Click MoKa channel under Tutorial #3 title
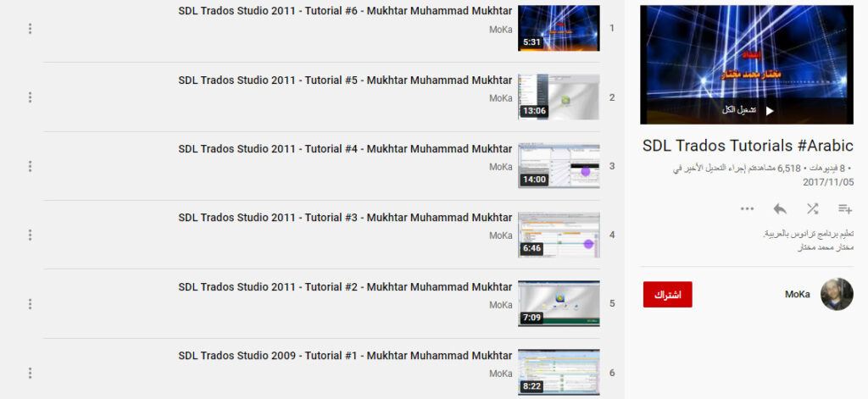This screenshot has height=399, width=868. [500, 236]
